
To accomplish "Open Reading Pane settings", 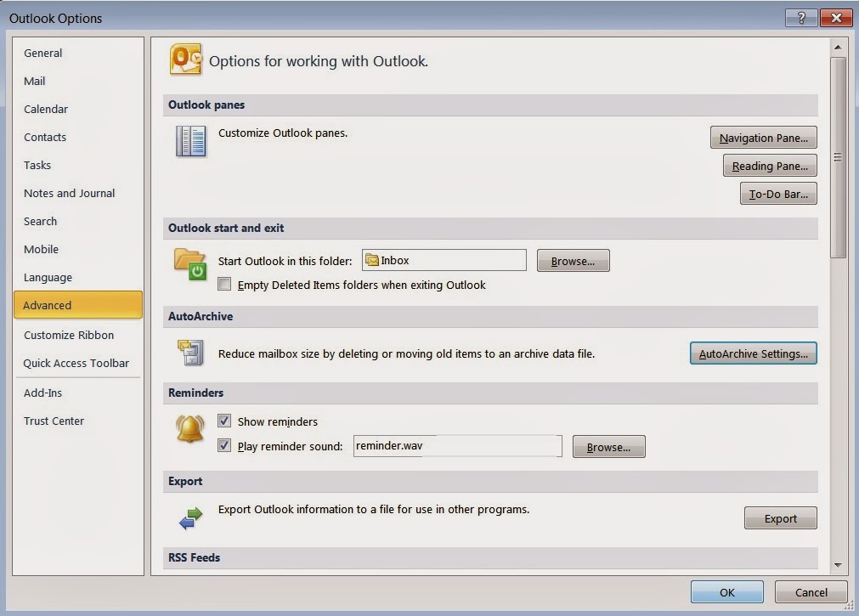I will click(770, 166).
